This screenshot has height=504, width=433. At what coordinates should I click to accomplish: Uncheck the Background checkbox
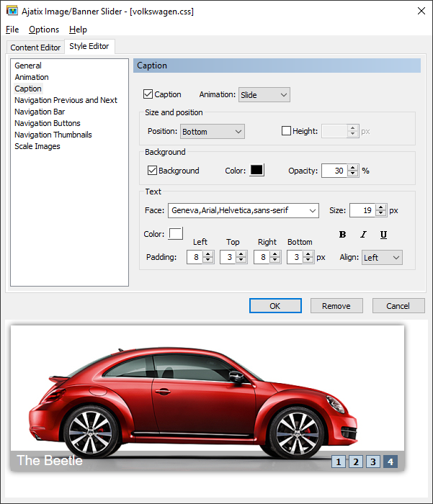pos(152,171)
